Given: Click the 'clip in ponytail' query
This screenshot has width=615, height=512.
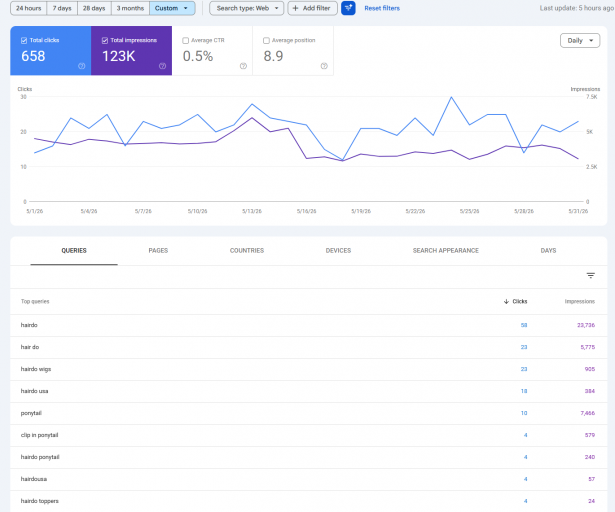Looking at the screenshot, I should (39, 435).
